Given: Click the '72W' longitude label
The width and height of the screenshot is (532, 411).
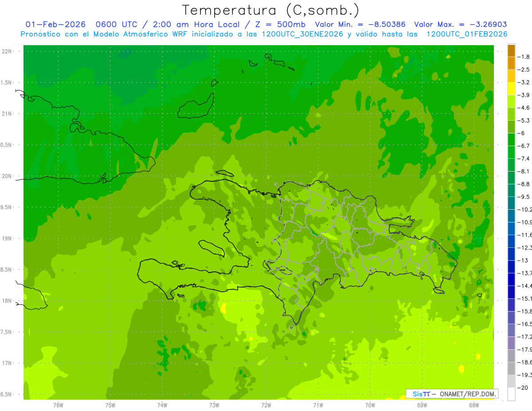Looking at the screenshot, I should coord(266,405).
